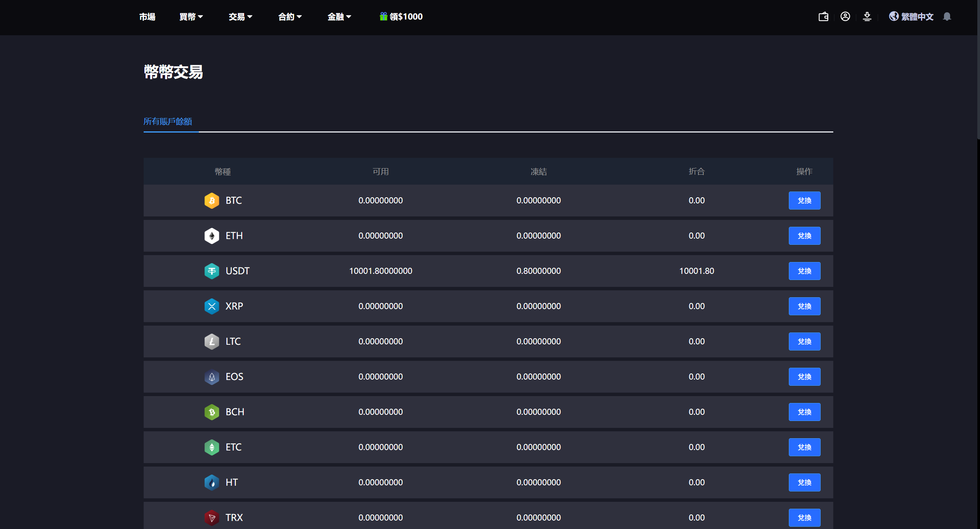The image size is (980, 529).
Task: Click the BTC coin icon
Action: (212, 201)
